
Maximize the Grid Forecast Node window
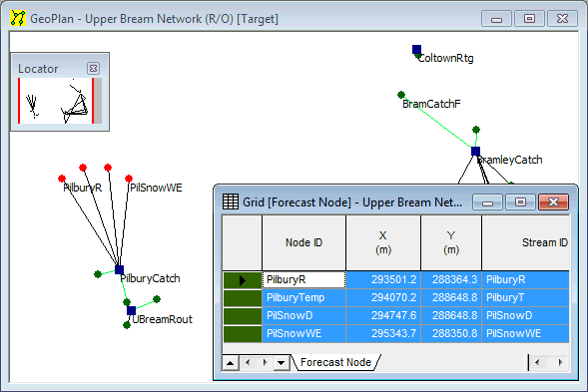(x=520, y=202)
